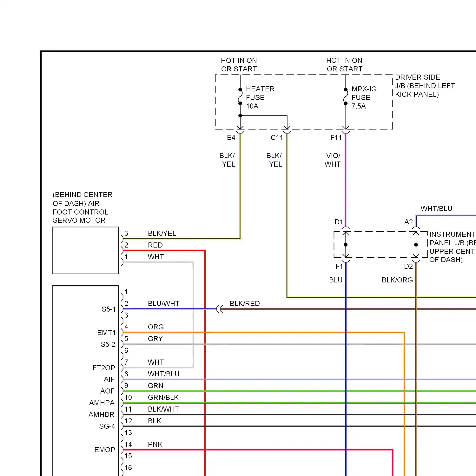Click connector label D1
Image resolution: width=476 pixels, height=476 pixels.
point(339,222)
